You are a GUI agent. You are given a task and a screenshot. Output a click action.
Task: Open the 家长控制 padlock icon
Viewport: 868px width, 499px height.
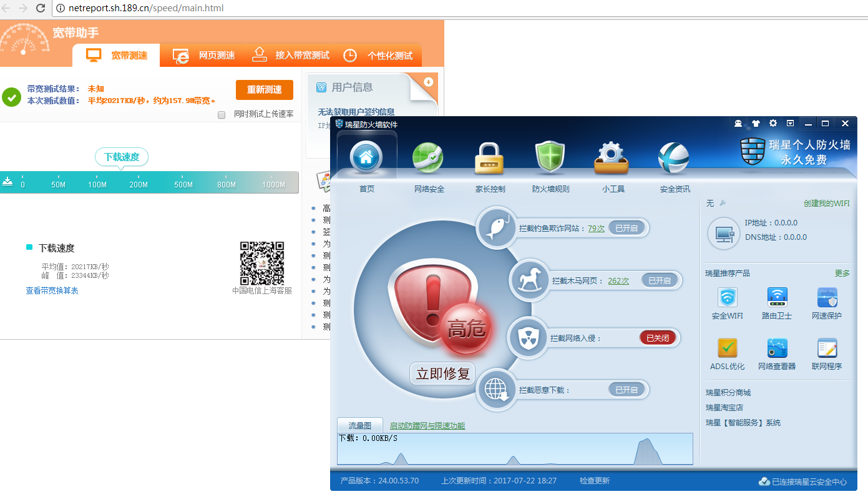(489, 157)
